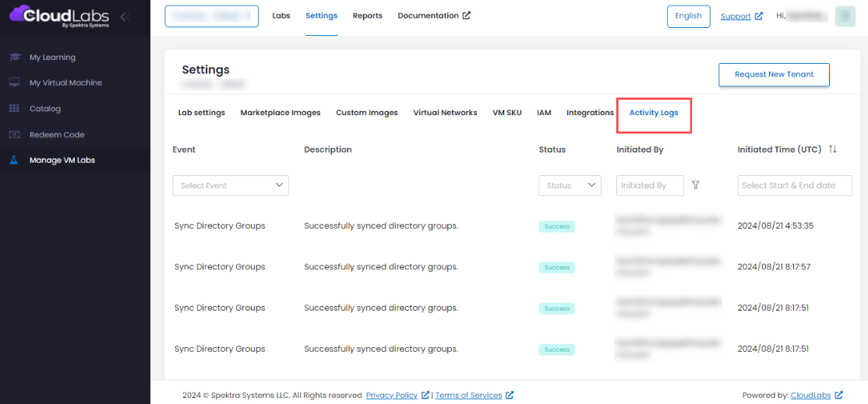Select the Activity Logs tab
Image resolution: width=868 pixels, height=404 pixels.
654,113
